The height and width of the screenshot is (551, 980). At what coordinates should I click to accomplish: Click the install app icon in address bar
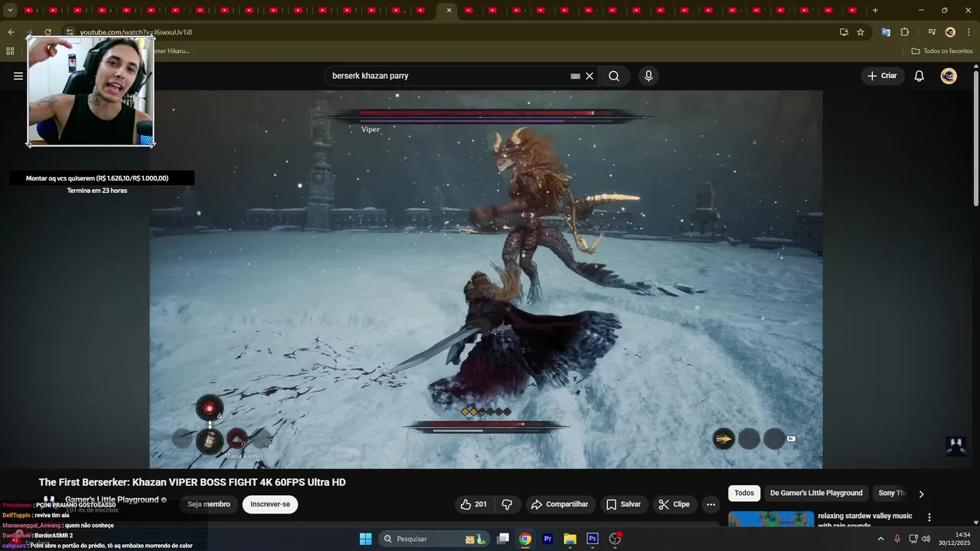pos(844,32)
